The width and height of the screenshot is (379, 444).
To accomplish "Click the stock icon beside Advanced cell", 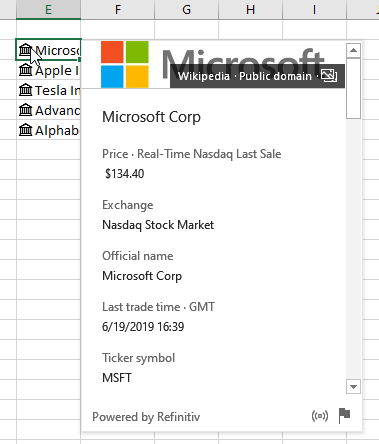I will 25,110.
